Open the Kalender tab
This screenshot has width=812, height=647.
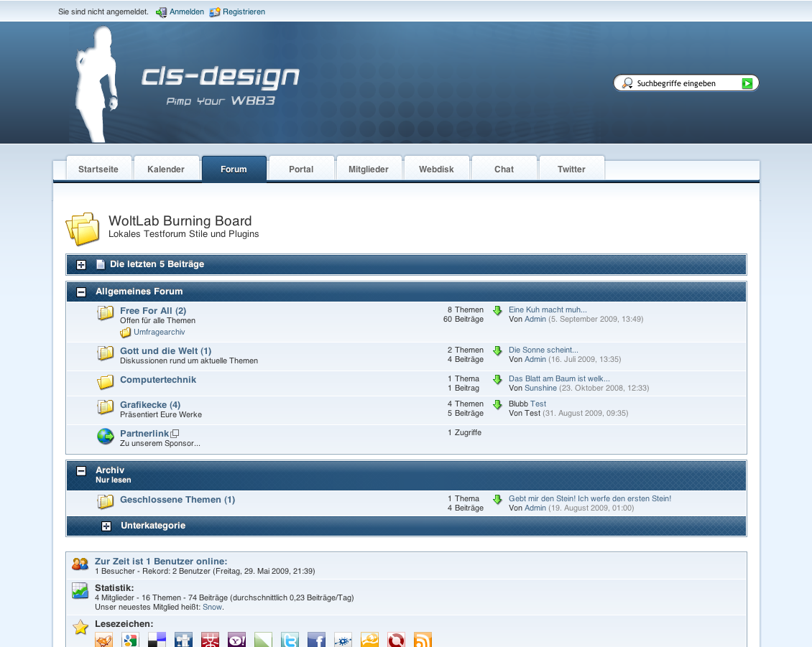[x=166, y=169]
